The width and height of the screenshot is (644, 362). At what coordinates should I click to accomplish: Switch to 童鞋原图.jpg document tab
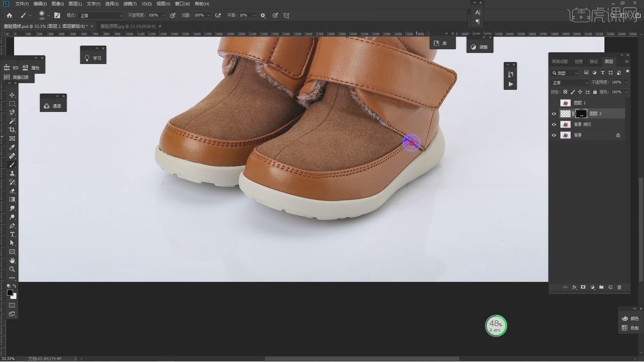(128, 26)
